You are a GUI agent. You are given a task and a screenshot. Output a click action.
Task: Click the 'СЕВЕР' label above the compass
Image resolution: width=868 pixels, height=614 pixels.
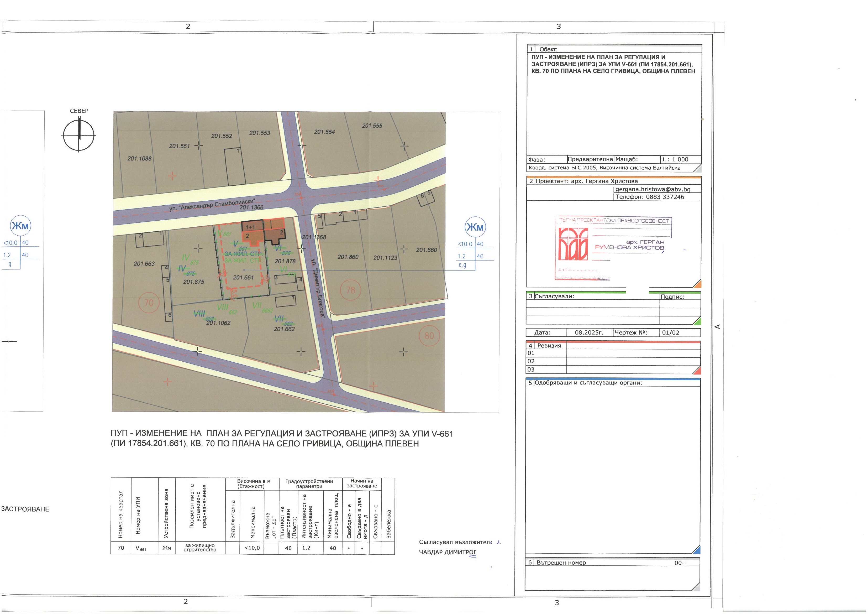point(79,111)
